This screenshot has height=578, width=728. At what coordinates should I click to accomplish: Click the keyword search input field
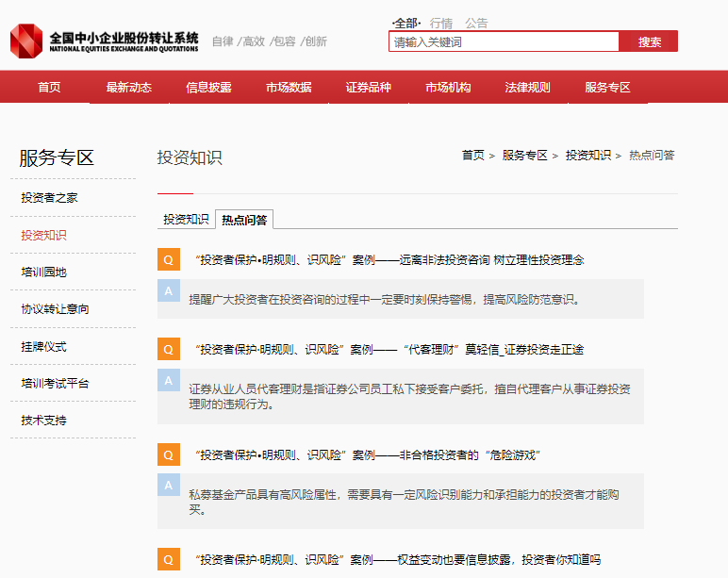click(504, 41)
